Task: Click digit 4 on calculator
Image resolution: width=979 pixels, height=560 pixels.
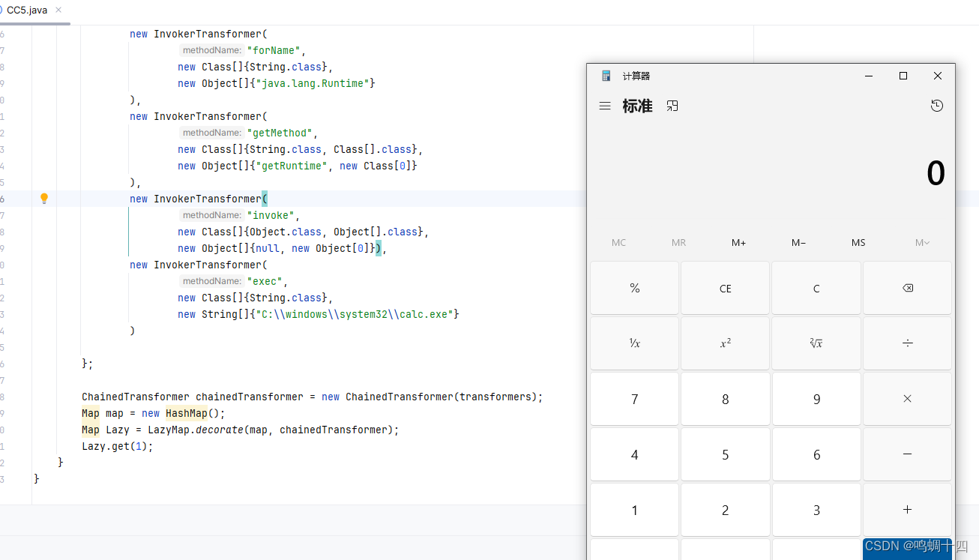Action: tap(635, 454)
